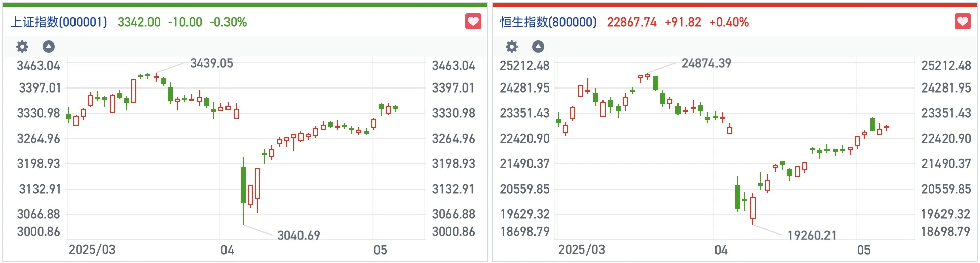Open chart settings gear for 恒生指数
Viewport: 980px width, 263px height.
(x=512, y=47)
